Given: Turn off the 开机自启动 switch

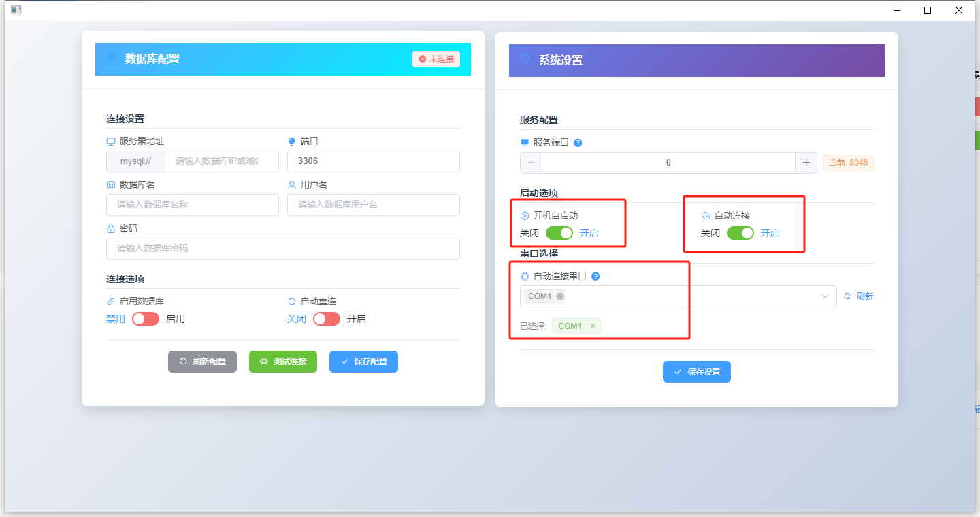Looking at the screenshot, I should click(x=559, y=233).
